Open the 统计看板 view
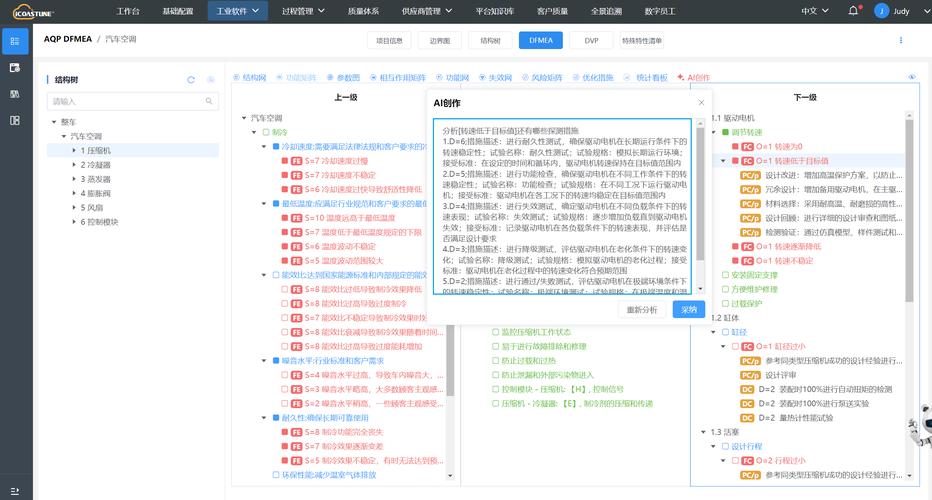The image size is (932, 500). coord(646,78)
